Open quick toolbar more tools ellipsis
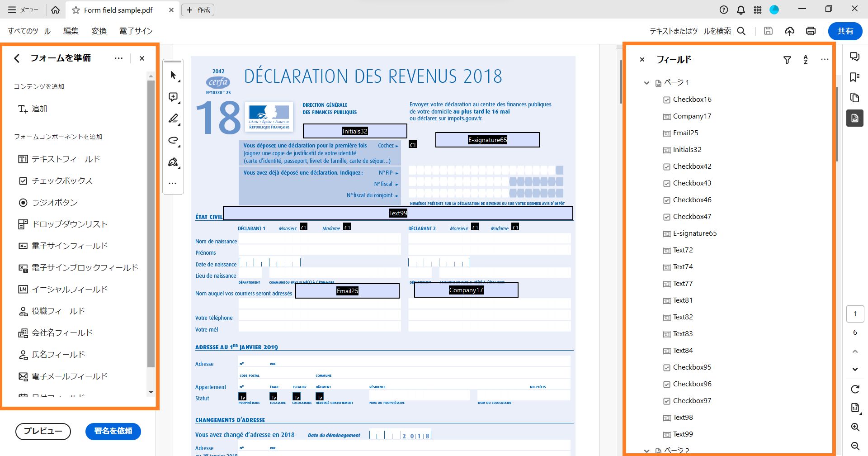868x456 pixels. click(x=172, y=183)
